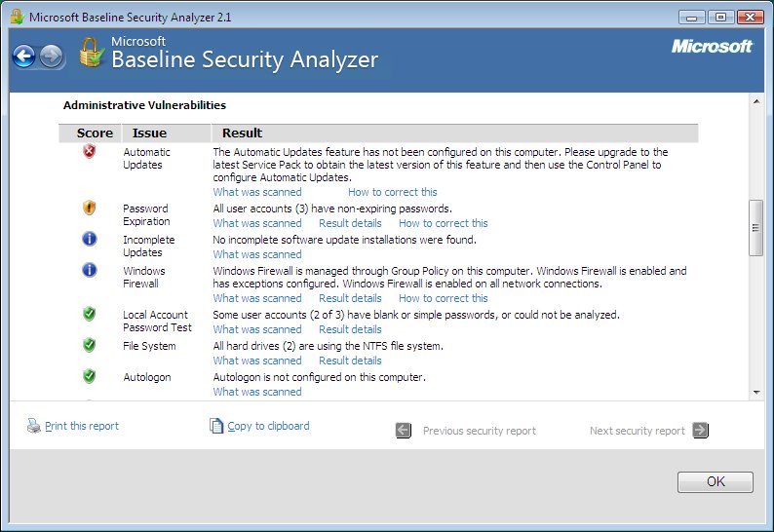This screenshot has height=532, width=774.
Task: Click the red X score icon for Automatic Updates
Action: coord(89,151)
